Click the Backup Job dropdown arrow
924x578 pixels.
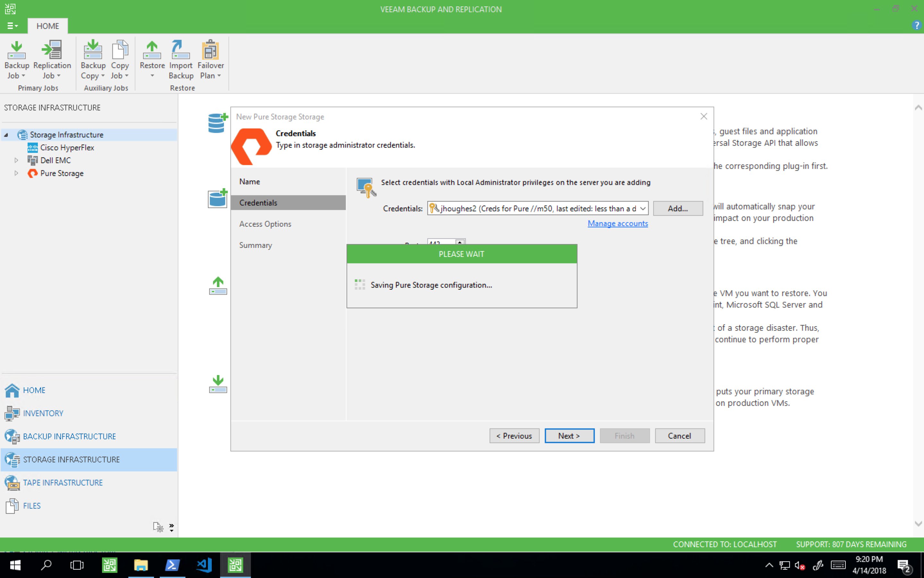click(24, 76)
